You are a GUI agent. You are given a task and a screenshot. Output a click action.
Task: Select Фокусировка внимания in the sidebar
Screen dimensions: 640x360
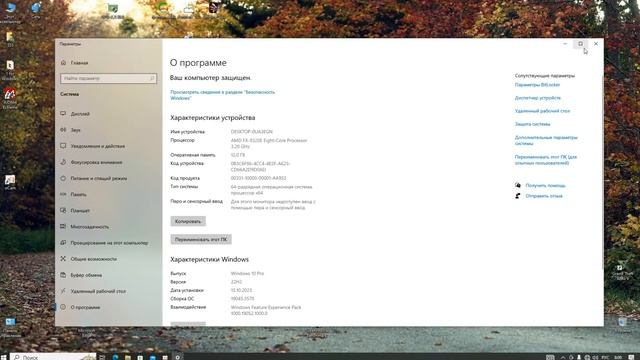[96, 162]
